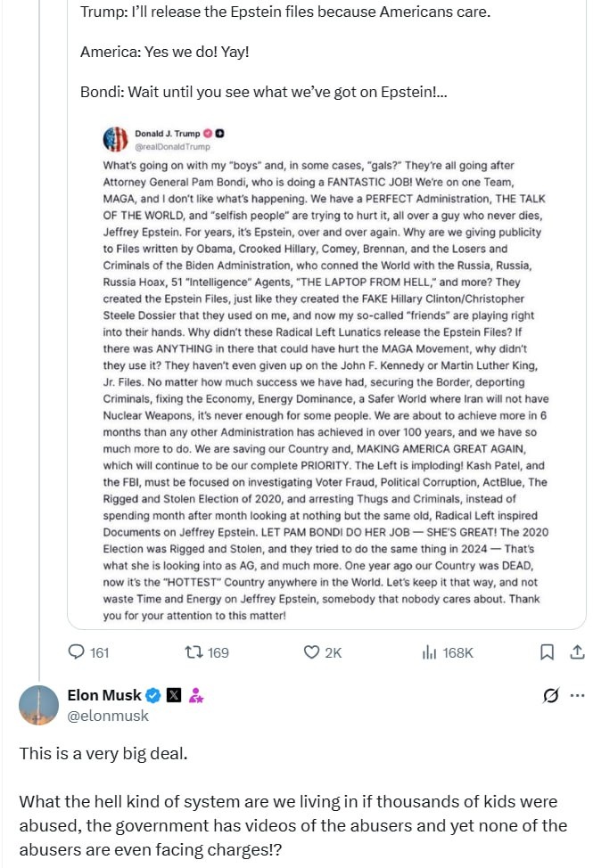Click the red verified badge by Trump
The width and height of the screenshot is (593, 868).
pos(208,134)
